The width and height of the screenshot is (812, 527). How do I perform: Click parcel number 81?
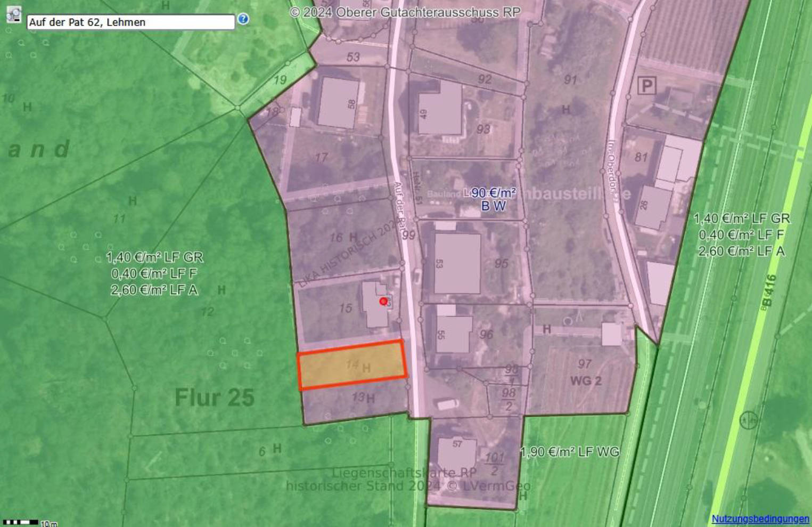tap(641, 157)
